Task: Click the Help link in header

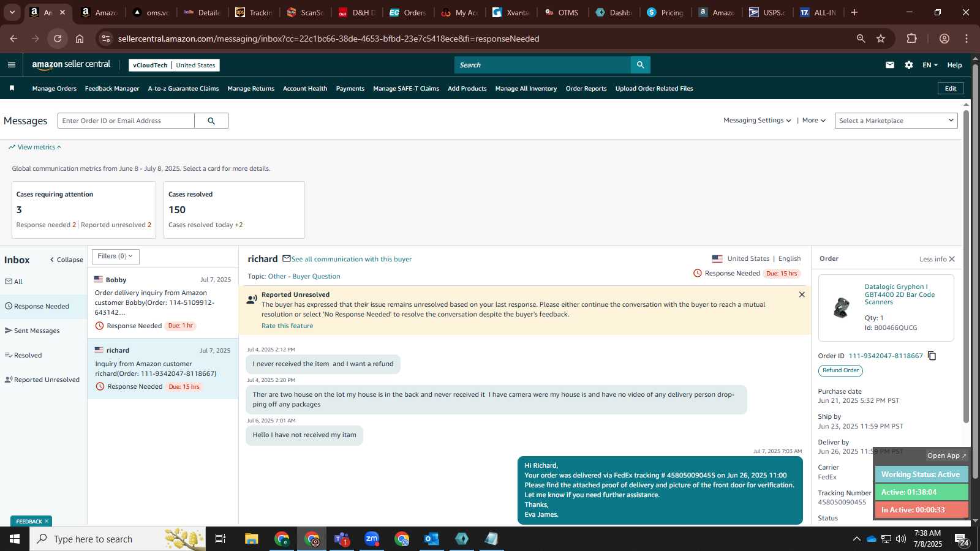Action: 954,65
